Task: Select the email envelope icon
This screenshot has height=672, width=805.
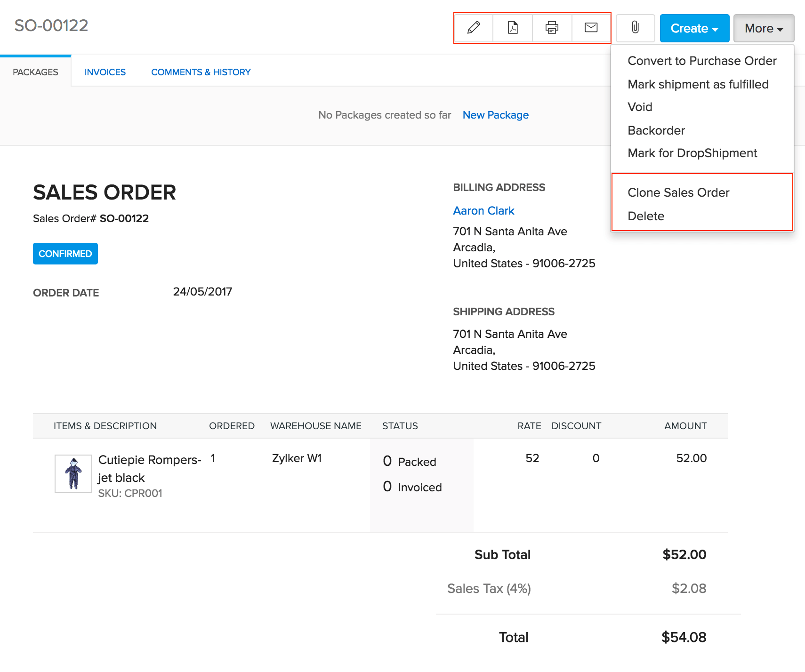Action: [x=591, y=28]
